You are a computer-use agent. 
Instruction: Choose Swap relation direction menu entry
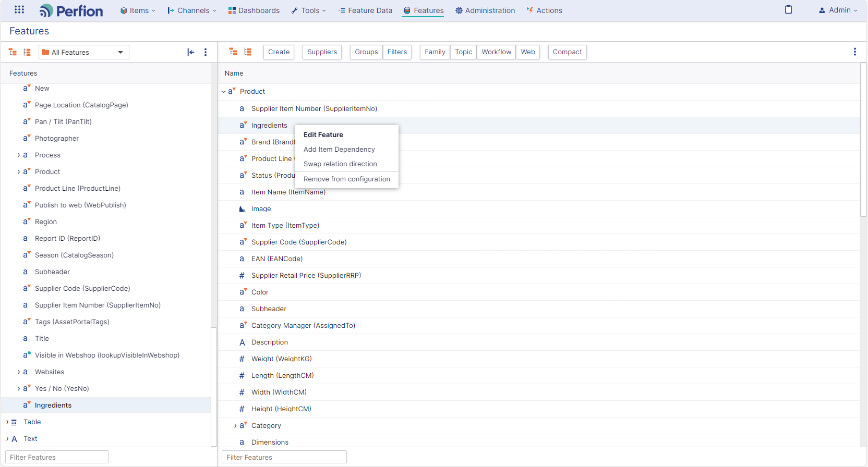(347, 164)
